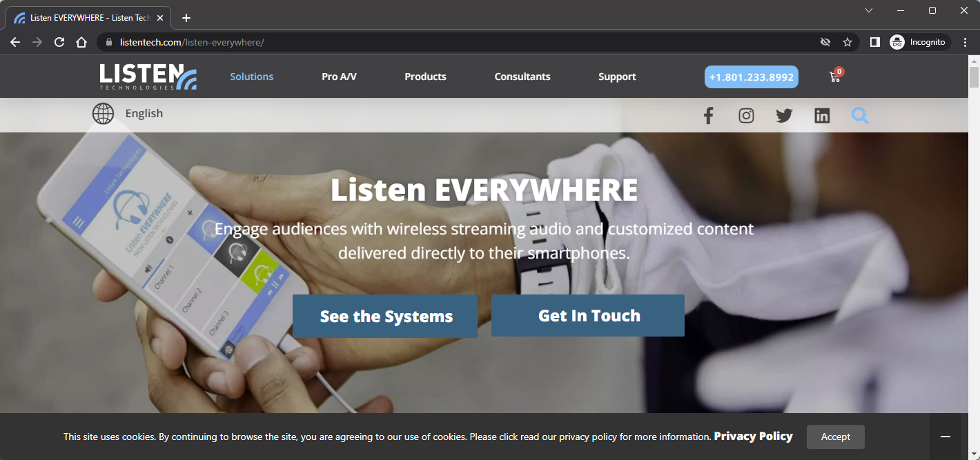Open the Products menu
This screenshot has height=460, width=980.
click(x=425, y=77)
